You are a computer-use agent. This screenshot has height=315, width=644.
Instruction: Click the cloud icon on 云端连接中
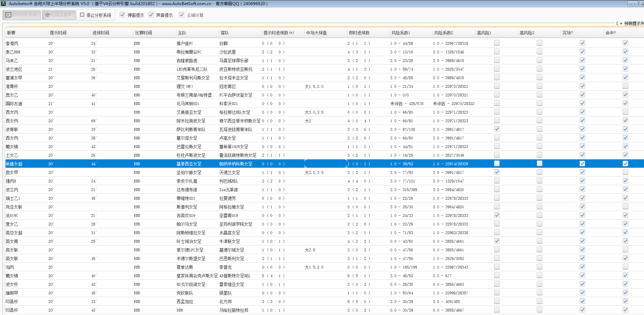tap(48, 15)
